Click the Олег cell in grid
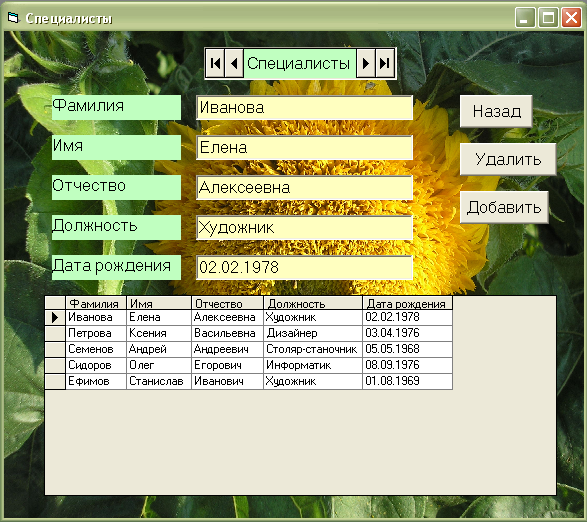 159,365
